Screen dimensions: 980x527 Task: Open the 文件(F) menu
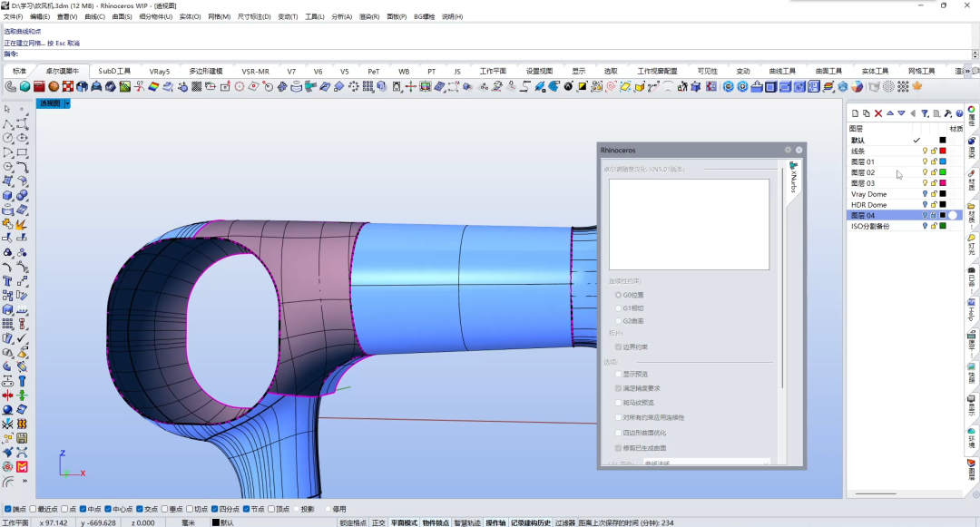13,17
